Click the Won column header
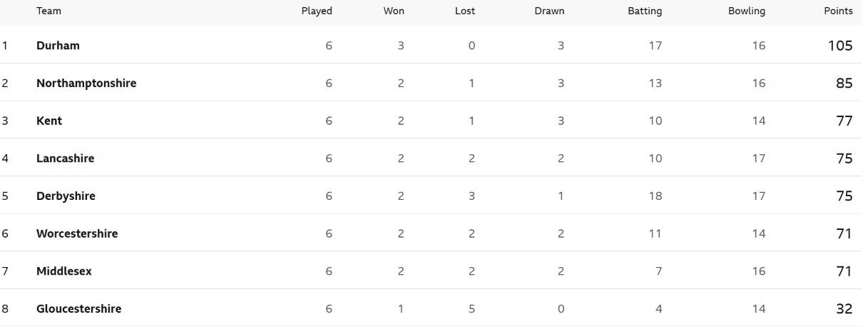Image resolution: width=868 pixels, height=327 pixels. [394, 11]
